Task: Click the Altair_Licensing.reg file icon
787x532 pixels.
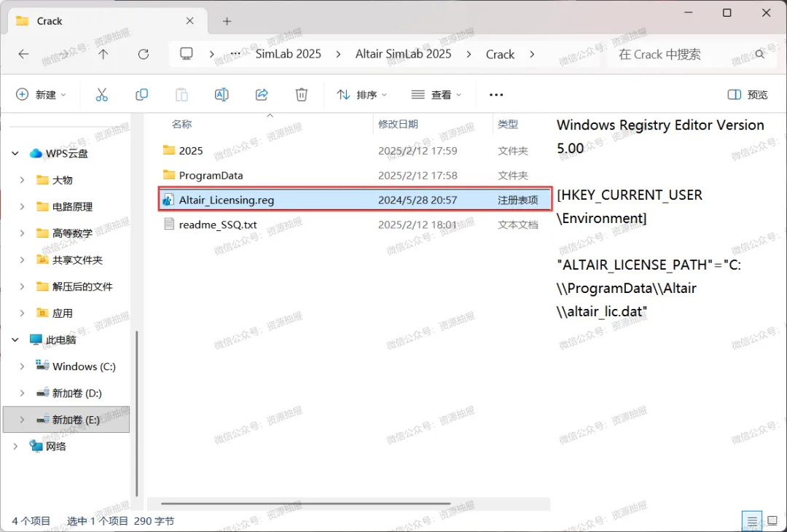Action: (x=168, y=200)
